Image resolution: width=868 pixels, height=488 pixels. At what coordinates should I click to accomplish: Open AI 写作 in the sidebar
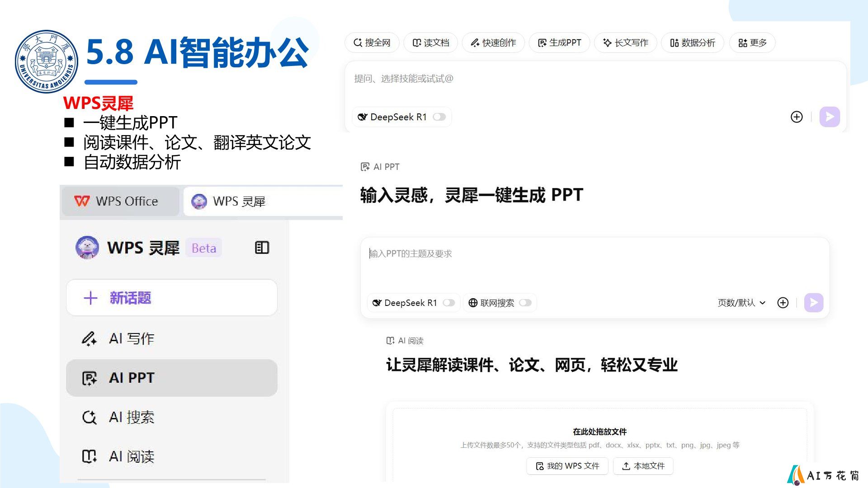(x=172, y=338)
